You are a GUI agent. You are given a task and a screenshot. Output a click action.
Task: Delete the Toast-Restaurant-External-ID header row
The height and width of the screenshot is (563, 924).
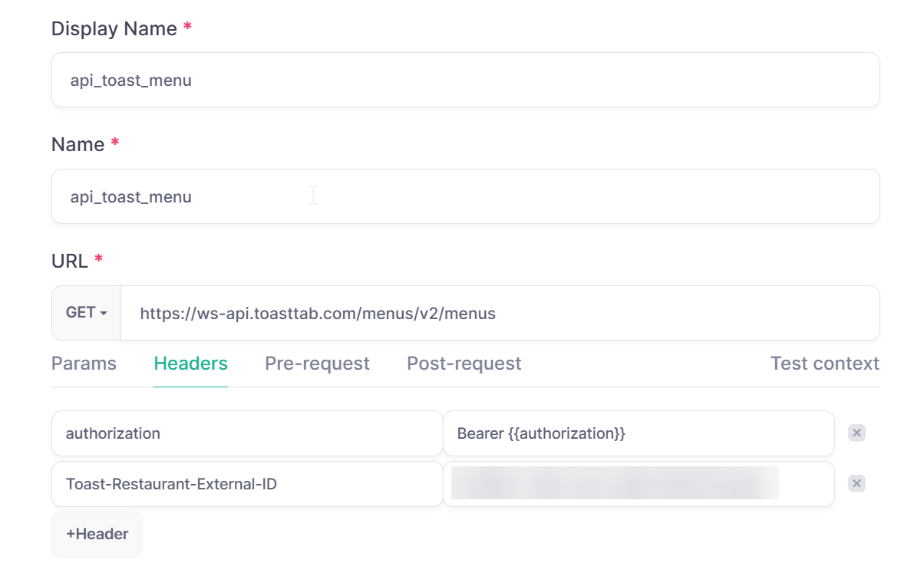coord(856,483)
